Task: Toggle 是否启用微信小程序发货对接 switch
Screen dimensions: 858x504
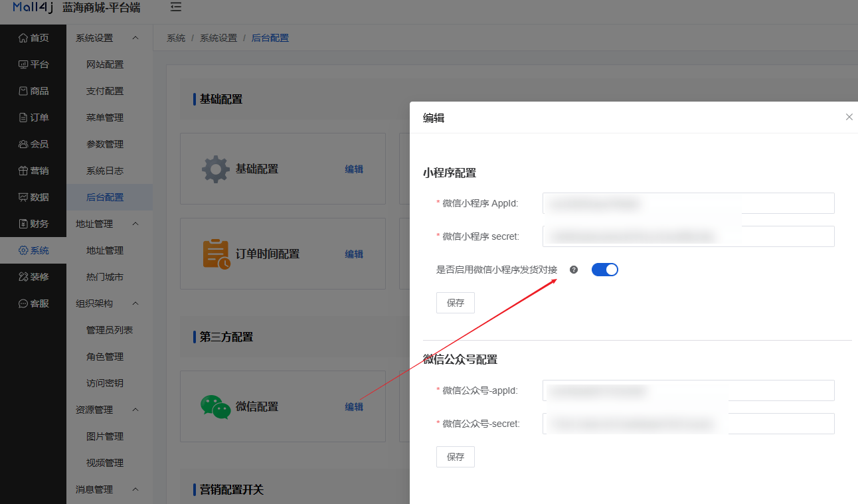Action: pos(604,270)
